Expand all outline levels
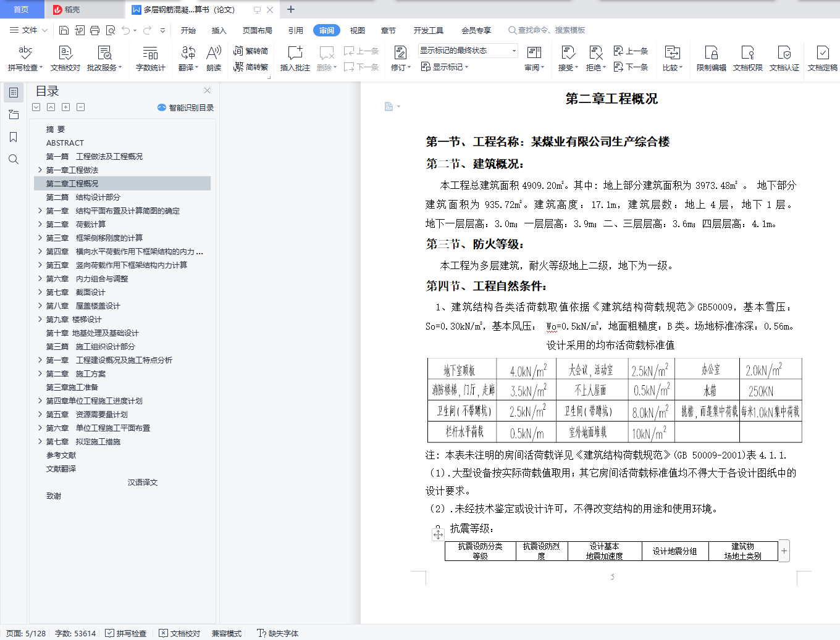The image size is (840, 640). (65, 107)
